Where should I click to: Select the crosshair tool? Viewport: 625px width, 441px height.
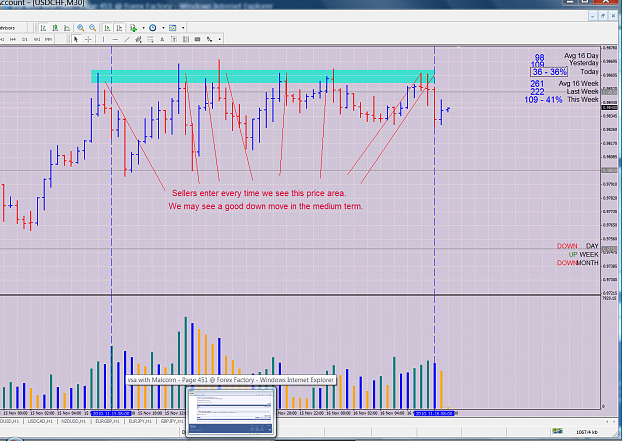click(88, 39)
